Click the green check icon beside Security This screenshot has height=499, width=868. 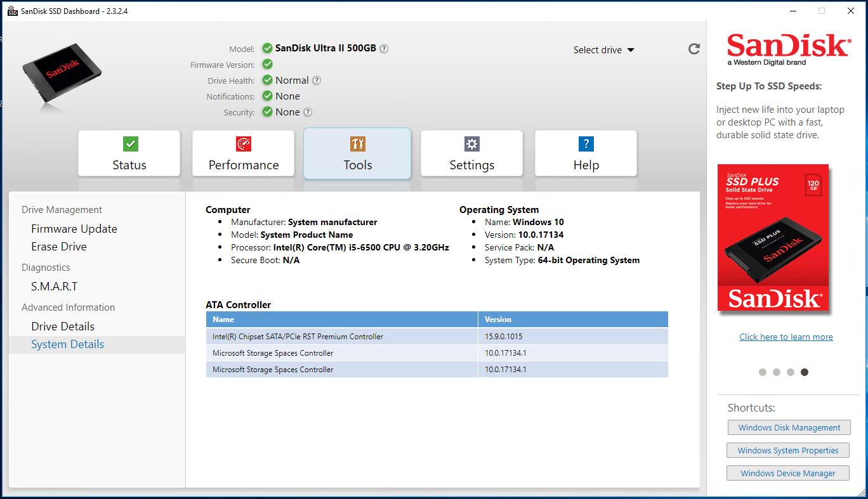[268, 112]
